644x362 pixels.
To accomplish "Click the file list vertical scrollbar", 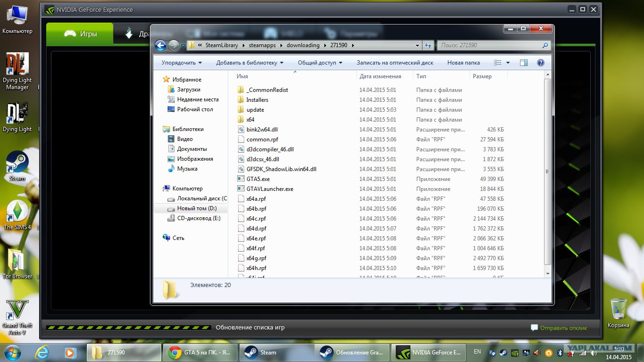I will coord(547,172).
